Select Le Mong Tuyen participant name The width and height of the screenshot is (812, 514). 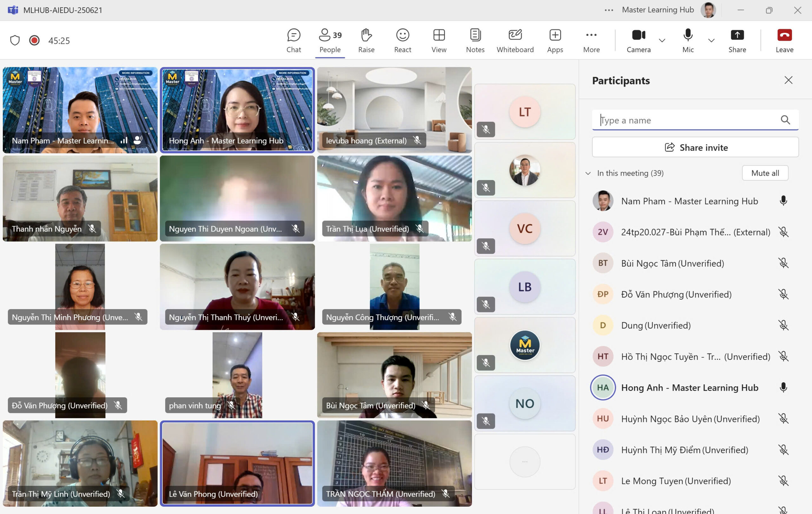pyautogui.click(x=676, y=481)
